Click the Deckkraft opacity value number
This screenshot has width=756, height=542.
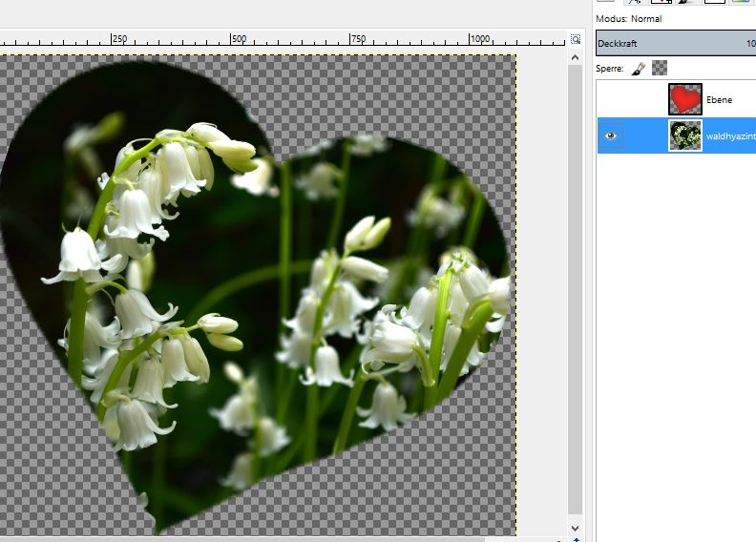point(750,43)
